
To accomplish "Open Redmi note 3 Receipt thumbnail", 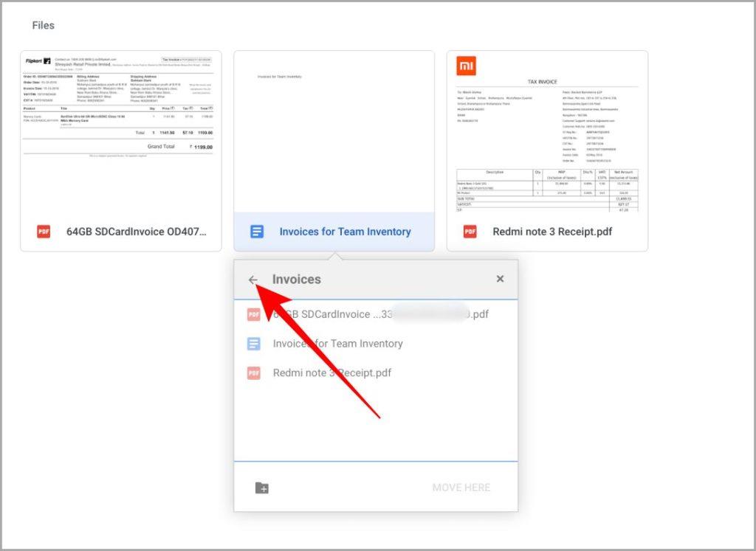I will 547,131.
